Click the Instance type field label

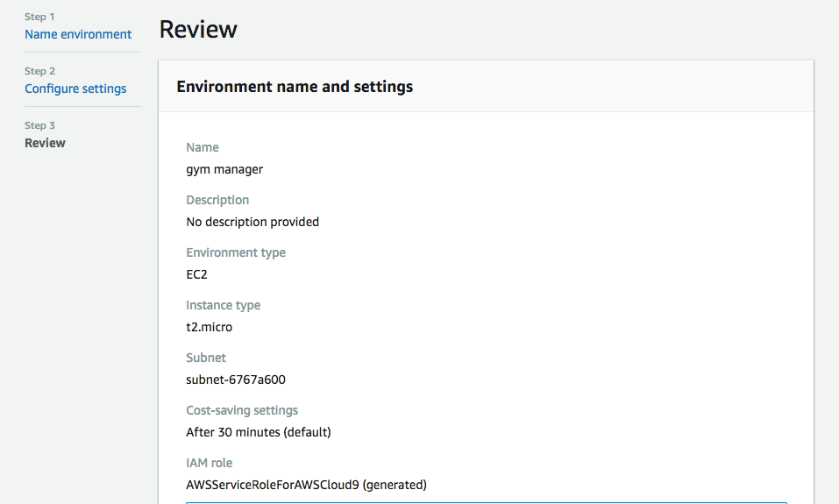tap(224, 305)
